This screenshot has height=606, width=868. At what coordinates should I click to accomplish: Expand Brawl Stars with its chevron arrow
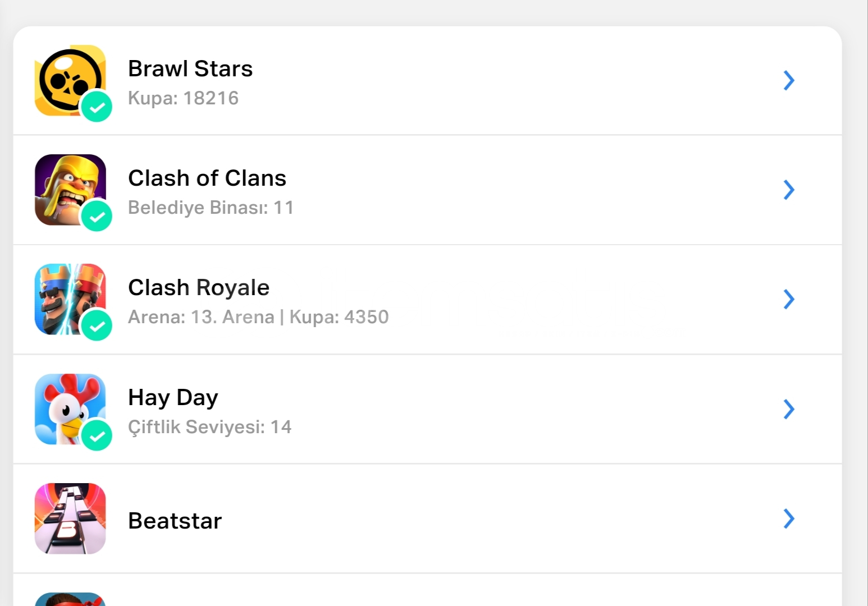(789, 80)
